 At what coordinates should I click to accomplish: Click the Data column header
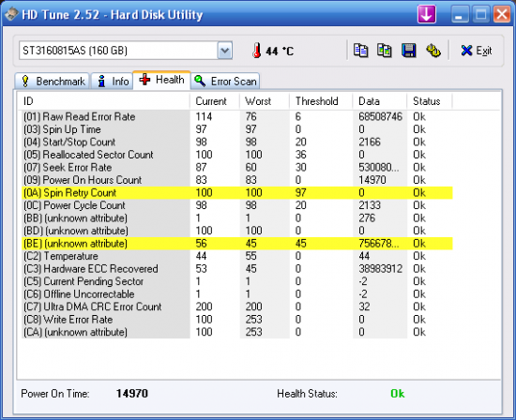[380, 101]
